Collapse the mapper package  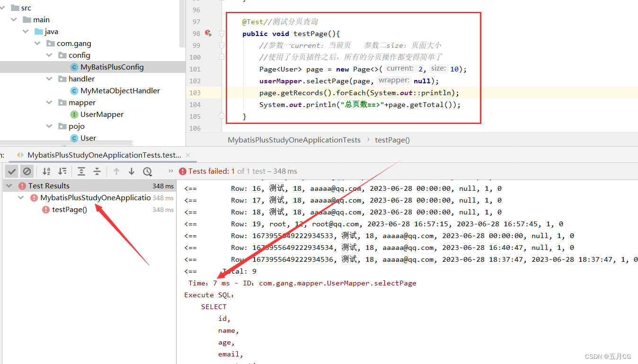coord(49,103)
